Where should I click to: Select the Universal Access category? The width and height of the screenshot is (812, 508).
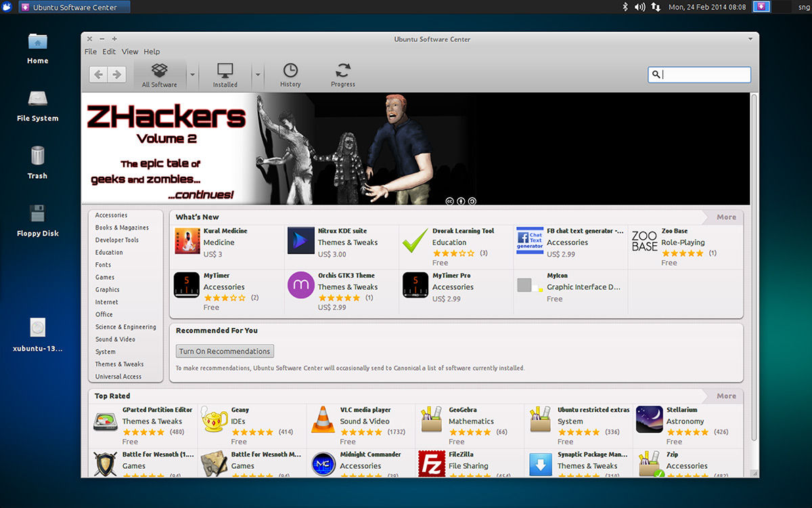(118, 377)
